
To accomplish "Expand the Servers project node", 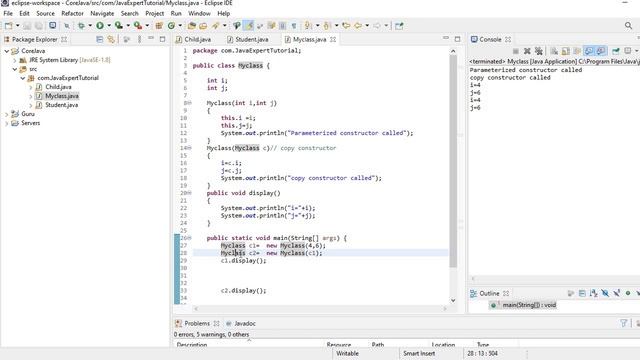I will 7,123.
